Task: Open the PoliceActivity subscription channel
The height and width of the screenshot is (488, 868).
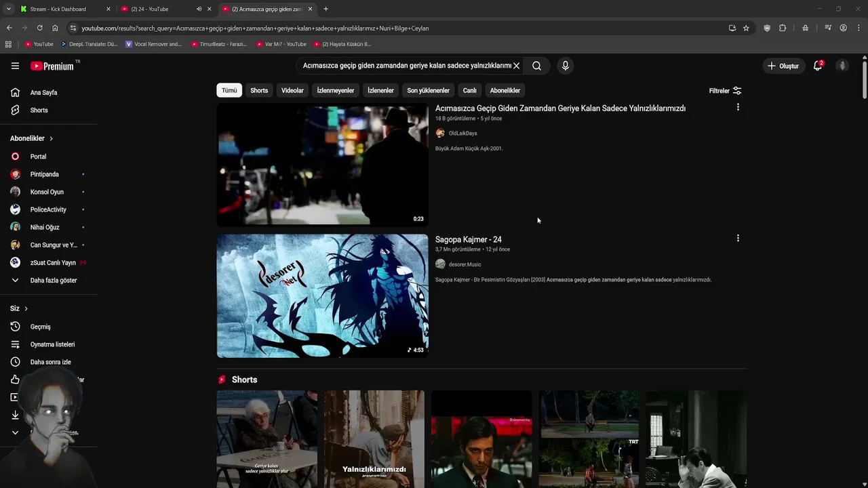Action: coord(48,209)
